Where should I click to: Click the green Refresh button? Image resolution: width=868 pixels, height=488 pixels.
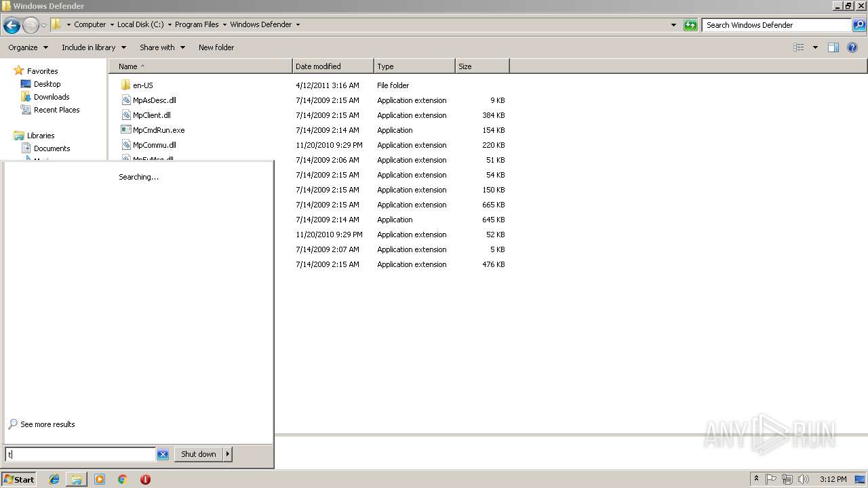tap(690, 25)
